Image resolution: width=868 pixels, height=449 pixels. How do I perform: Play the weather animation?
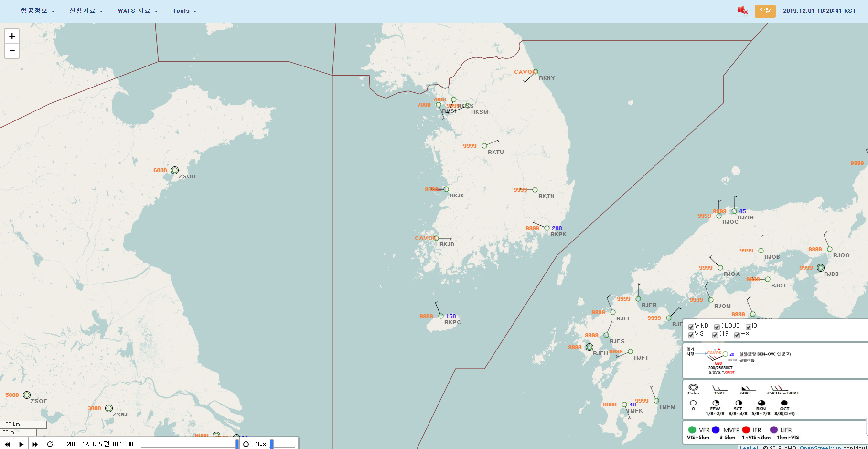click(x=21, y=444)
